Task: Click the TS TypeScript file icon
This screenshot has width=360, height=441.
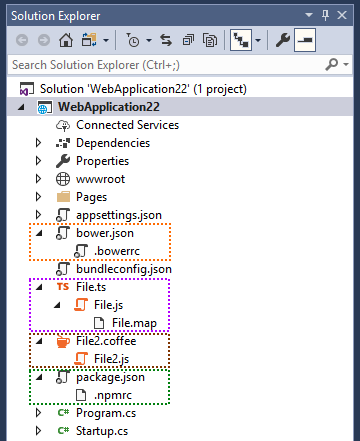Action: (x=63, y=287)
